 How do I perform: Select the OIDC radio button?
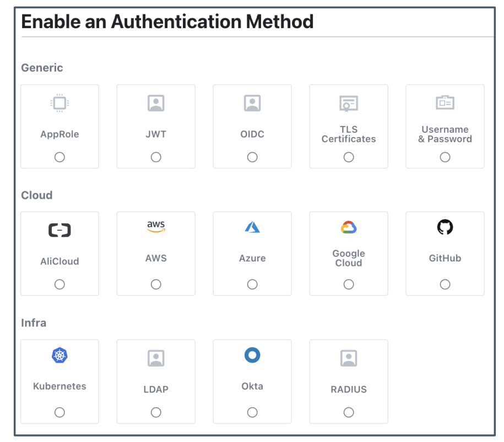(x=252, y=157)
